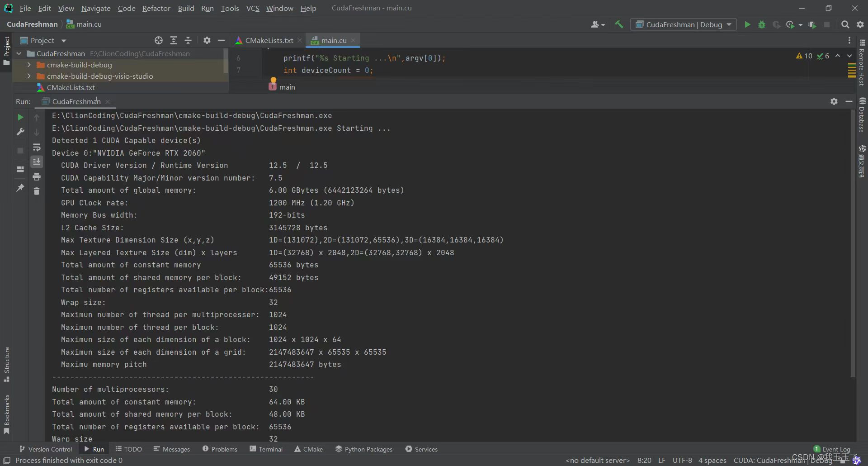Viewport: 868px width, 466px height.
Task: Open Problems tool window
Action: (220, 449)
